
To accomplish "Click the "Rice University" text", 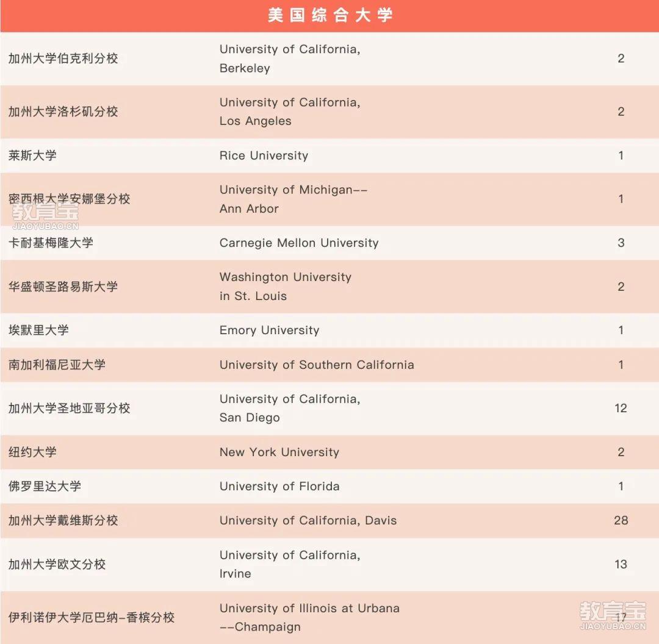I will click(x=264, y=156).
